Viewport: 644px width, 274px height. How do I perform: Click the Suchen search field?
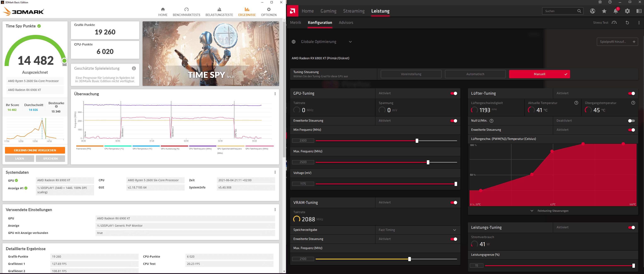(562, 11)
